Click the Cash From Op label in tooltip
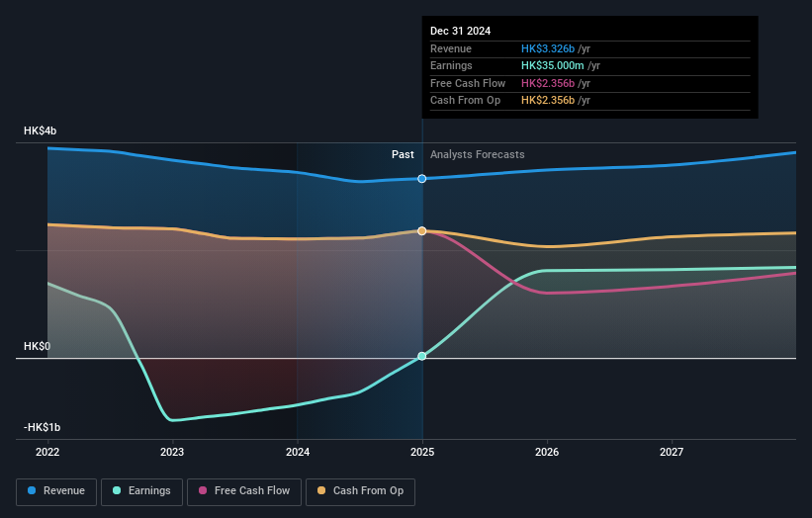 click(465, 101)
